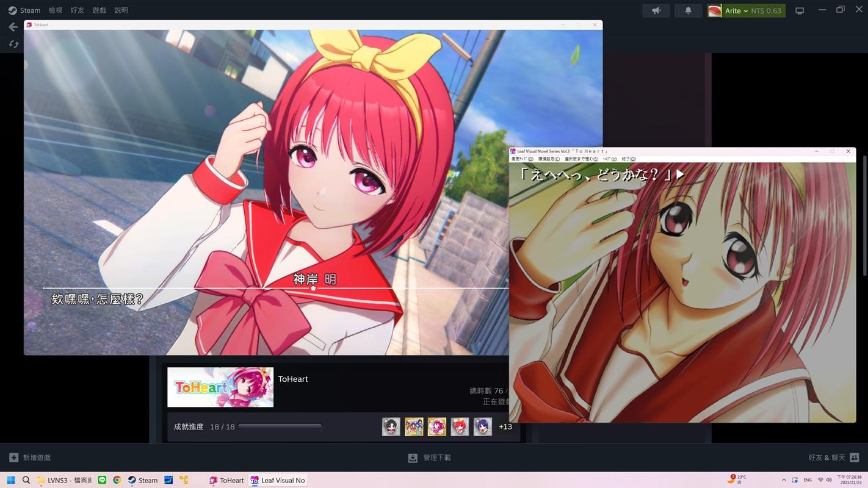Open the 環境設定 menu in Leaf window

[x=549, y=159]
